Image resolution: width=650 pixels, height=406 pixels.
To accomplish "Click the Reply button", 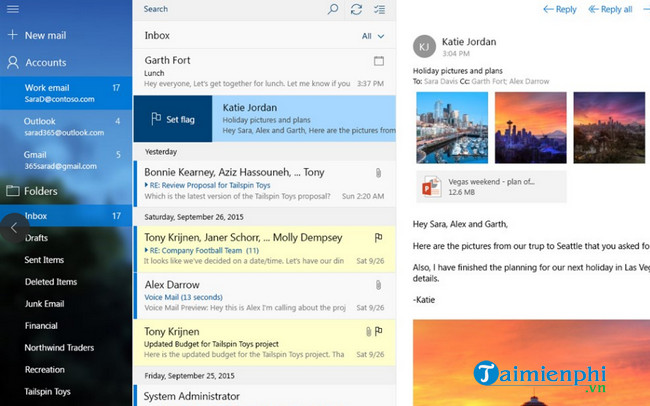I will (x=560, y=9).
